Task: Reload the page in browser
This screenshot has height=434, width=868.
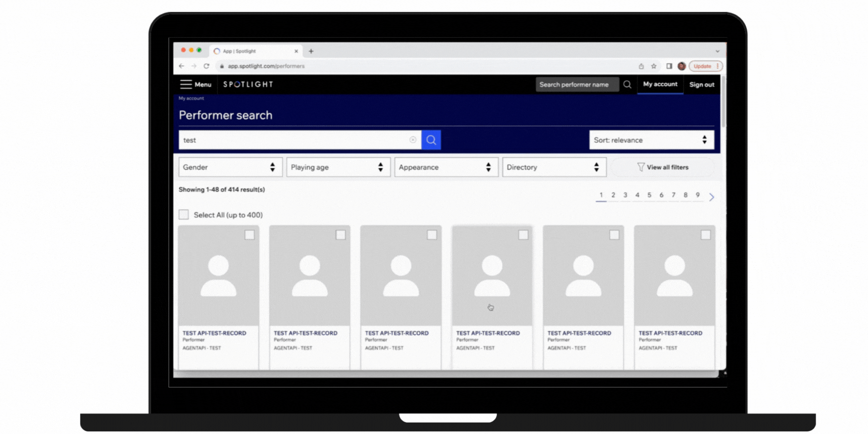Action: (206, 66)
